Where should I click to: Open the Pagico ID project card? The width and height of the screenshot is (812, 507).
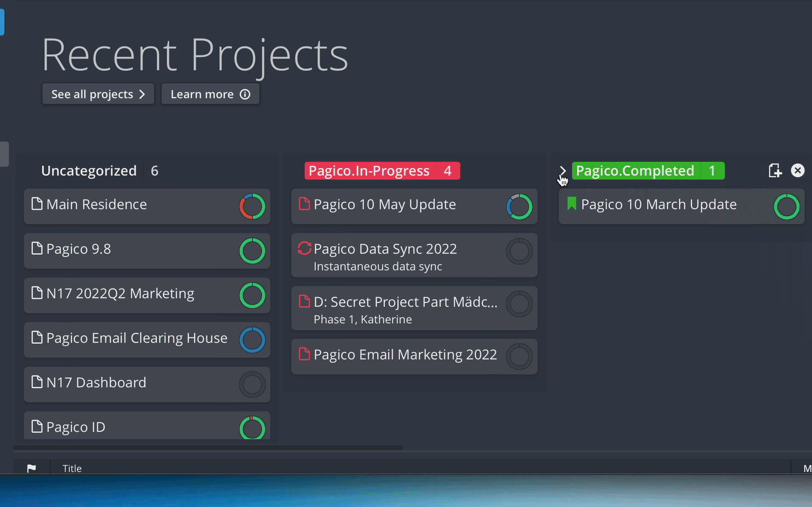(147, 425)
